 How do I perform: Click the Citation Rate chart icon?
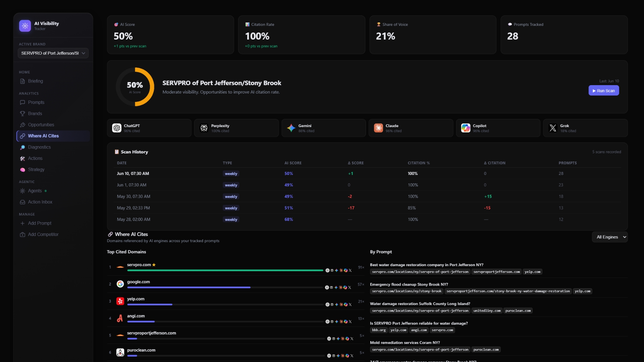pos(247,24)
